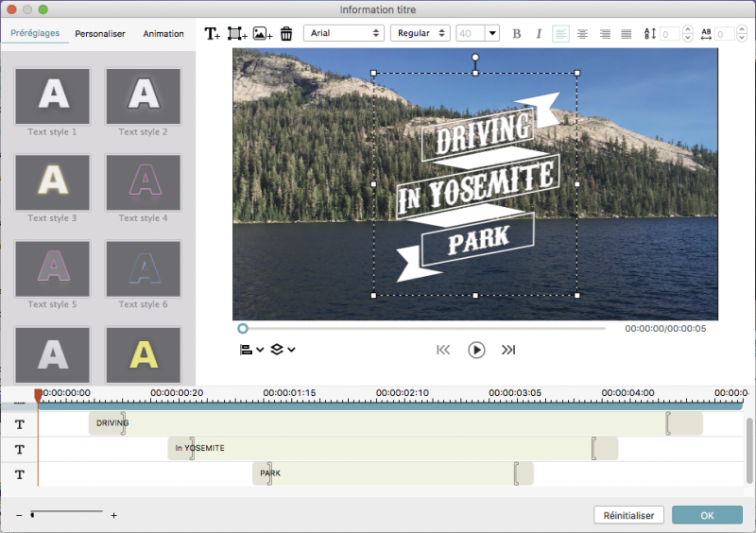Open the Arial font dropdown
Screen dimensions: 756x533
coord(344,33)
